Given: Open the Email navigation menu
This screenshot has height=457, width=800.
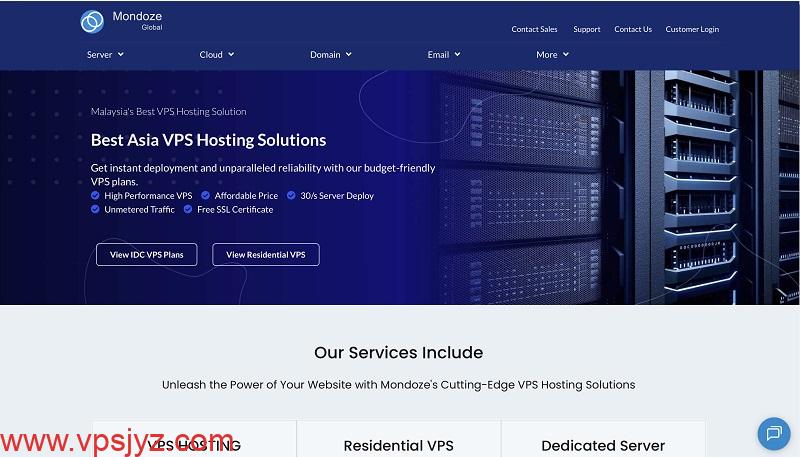Looking at the screenshot, I should coord(444,55).
